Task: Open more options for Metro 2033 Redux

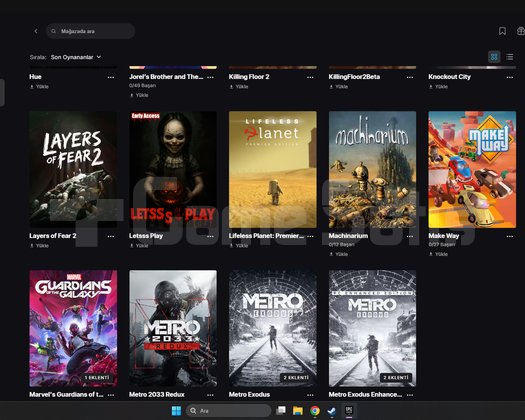Action: pyautogui.click(x=210, y=395)
